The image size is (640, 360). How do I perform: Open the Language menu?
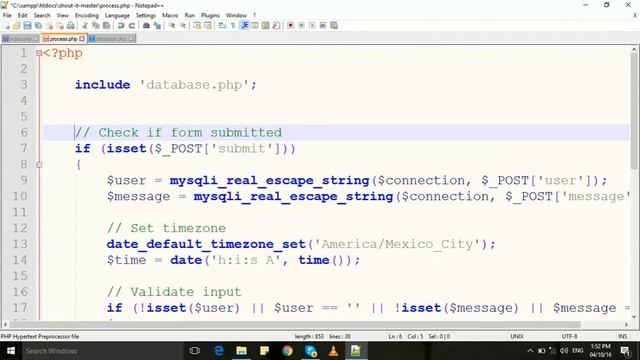point(117,15)
